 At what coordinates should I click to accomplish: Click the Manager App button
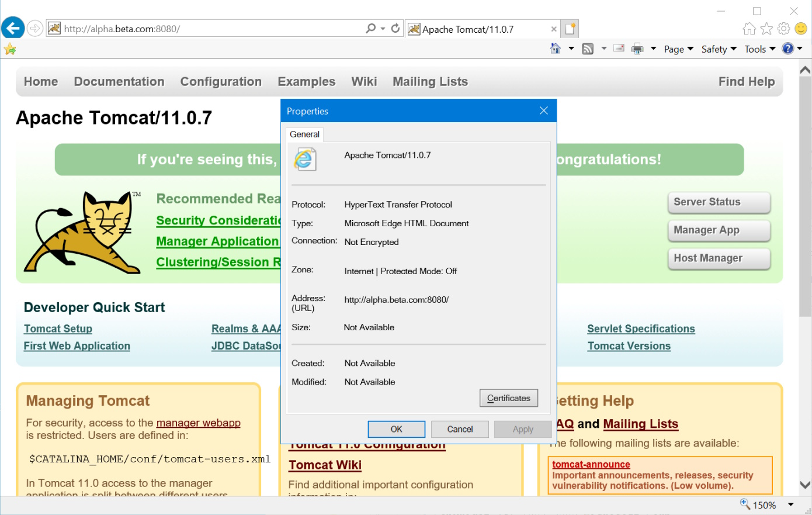point(719,230)
